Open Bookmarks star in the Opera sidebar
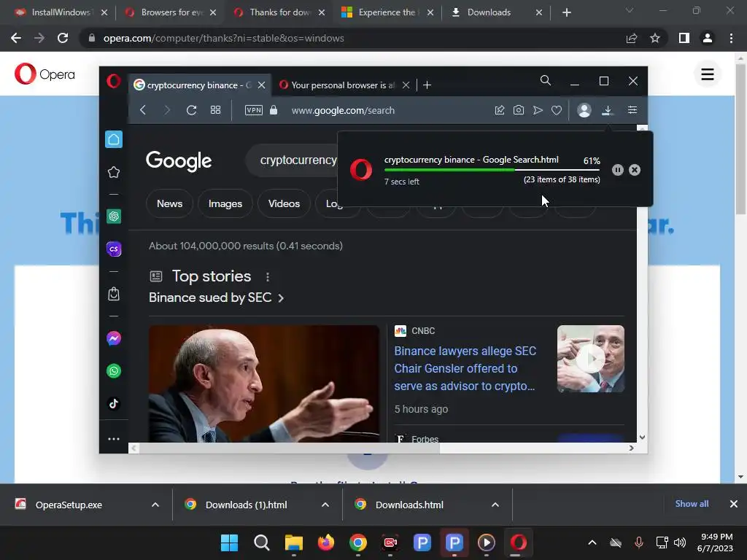747x560 pixels. click(113, 172)
